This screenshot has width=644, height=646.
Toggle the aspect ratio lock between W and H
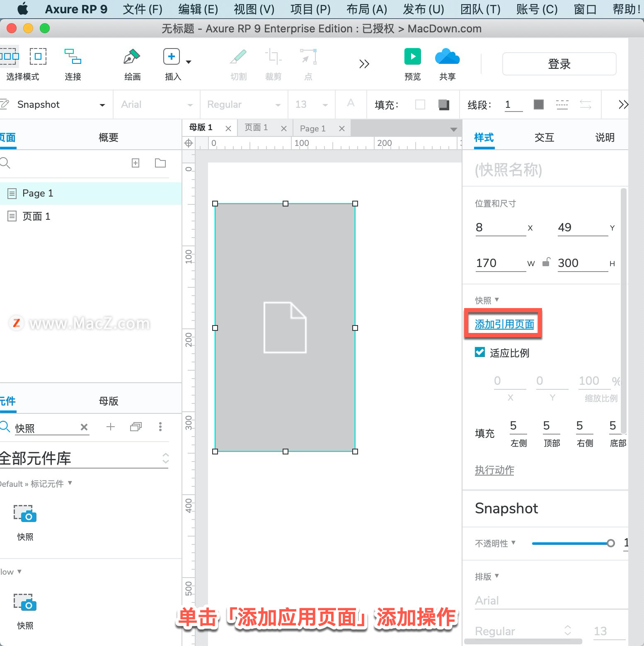click(547, 262)
